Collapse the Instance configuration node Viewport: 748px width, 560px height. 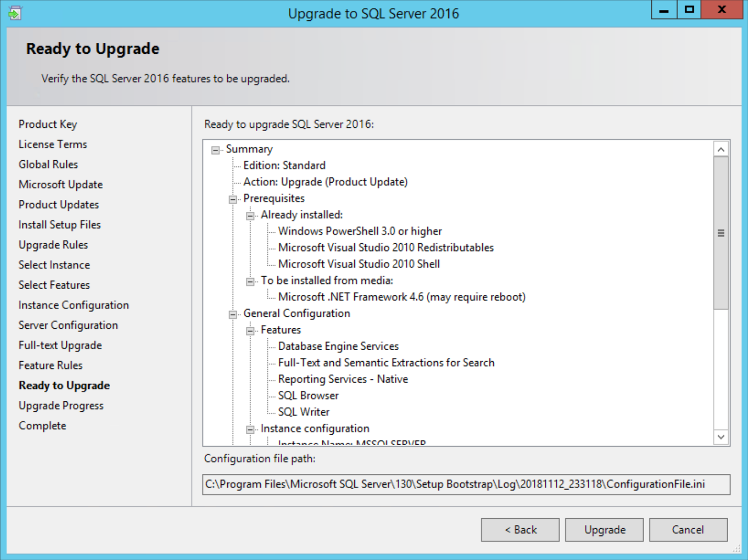[x=250, y=430]
